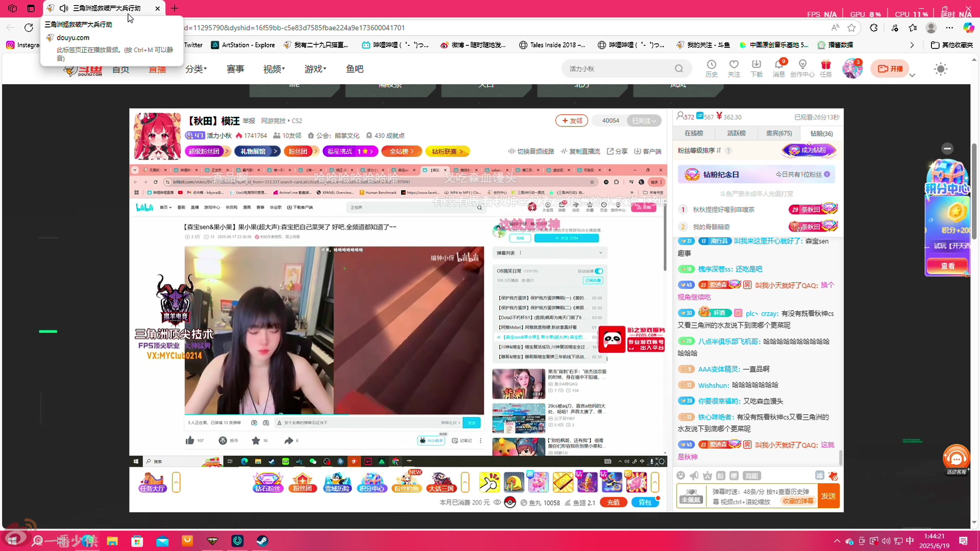Image resolution: width=980 pixels, height=551 pixels.
Task: Open the 已关注 follow dropdown
Action: click(644, 120)
